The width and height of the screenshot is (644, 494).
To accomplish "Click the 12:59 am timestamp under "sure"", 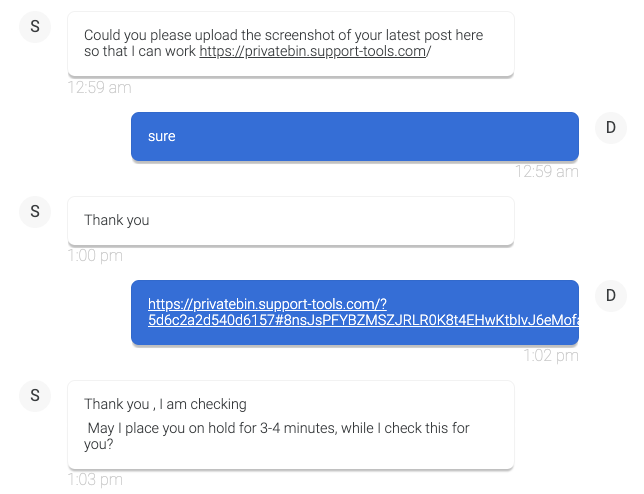I will pyautogui.click(x=546, y=171).
